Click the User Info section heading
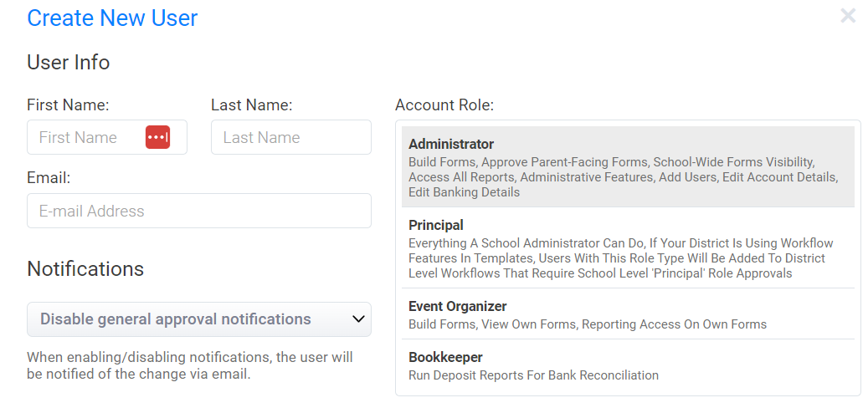This screenshot has width=868, height=413. tap(68, 63)
